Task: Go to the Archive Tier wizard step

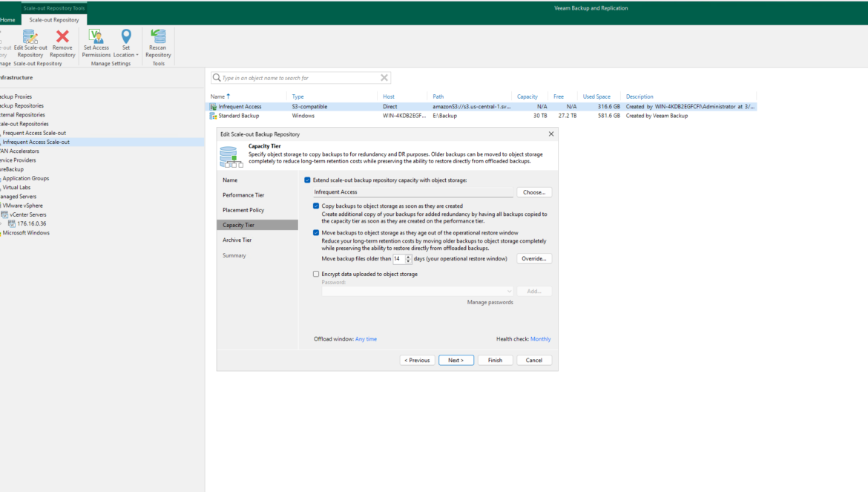Action: [x=237, y=240]
